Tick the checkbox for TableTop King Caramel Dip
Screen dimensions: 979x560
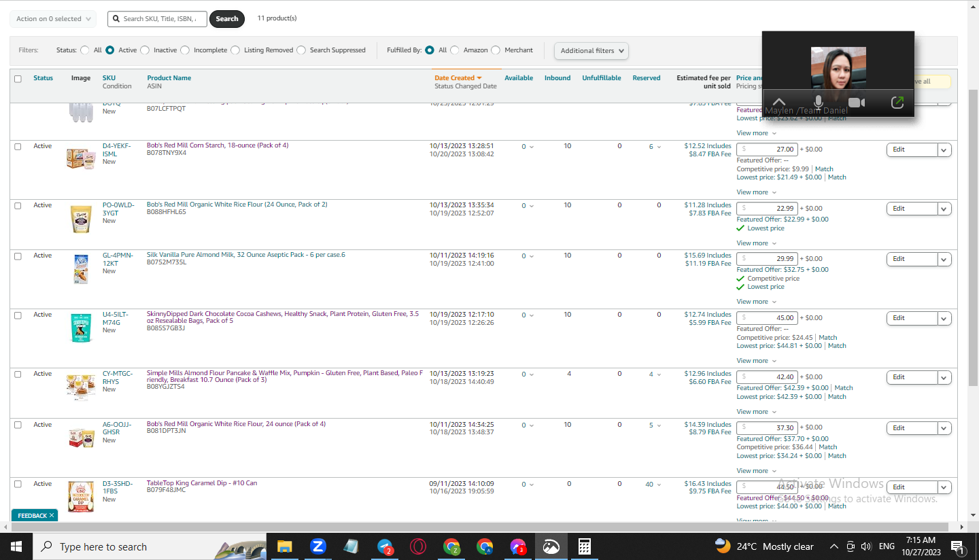[x=18, y=484]
